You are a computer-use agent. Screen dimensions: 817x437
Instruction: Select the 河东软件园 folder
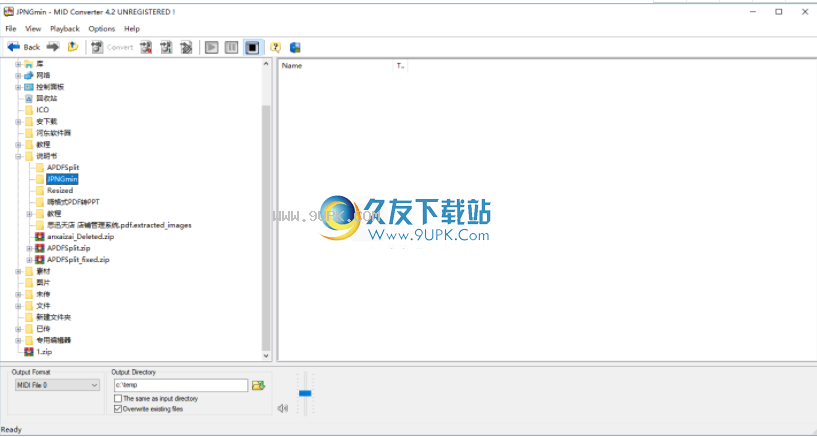(53, 133)
